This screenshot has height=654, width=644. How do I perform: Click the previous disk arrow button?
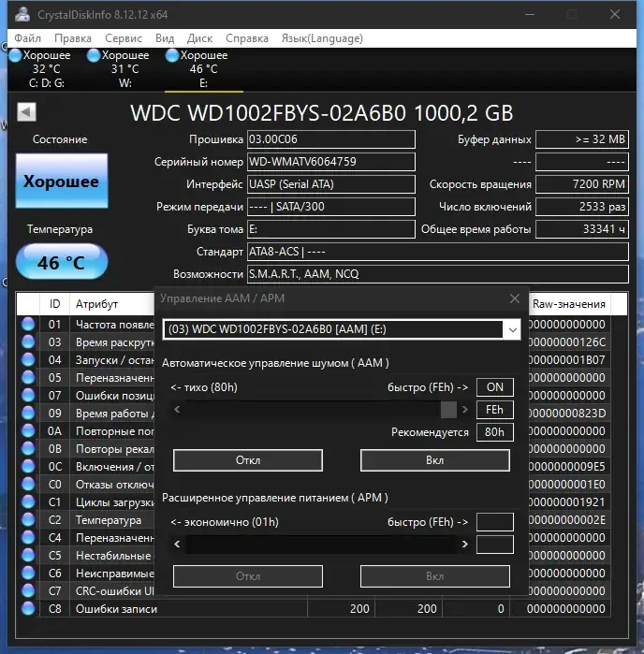click(26, 111)
